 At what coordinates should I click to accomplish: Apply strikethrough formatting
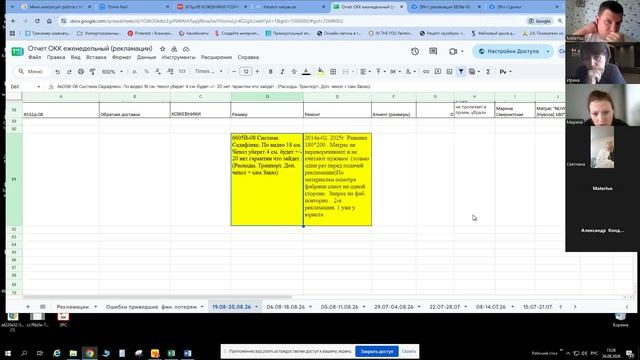tap(294, 71)
